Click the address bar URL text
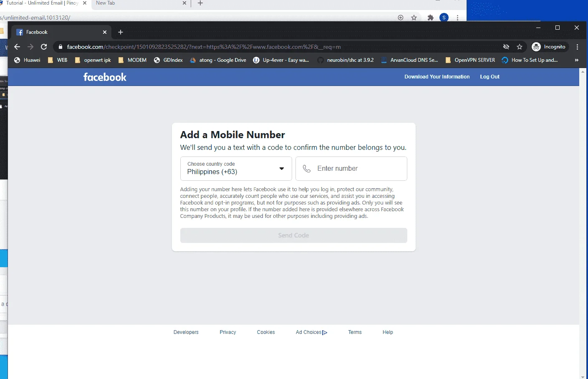Image resolution: width=588 pixels, height=379 pixels. point(204,47)
